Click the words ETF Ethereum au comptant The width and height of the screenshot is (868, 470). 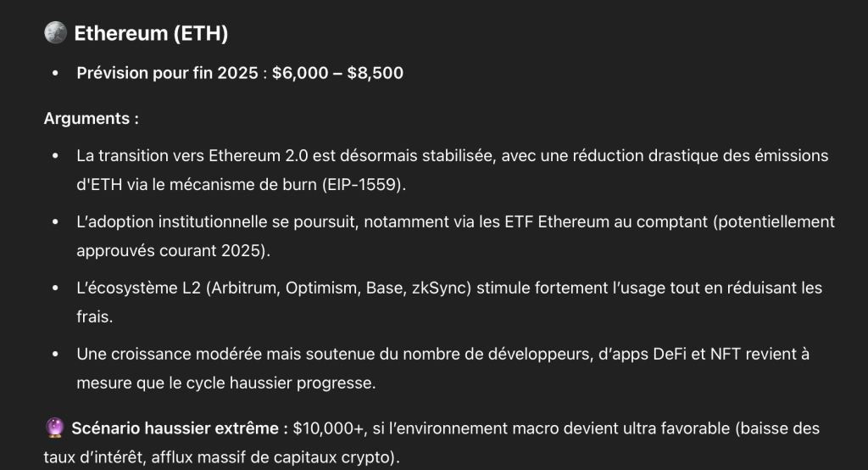pos(606,221)
